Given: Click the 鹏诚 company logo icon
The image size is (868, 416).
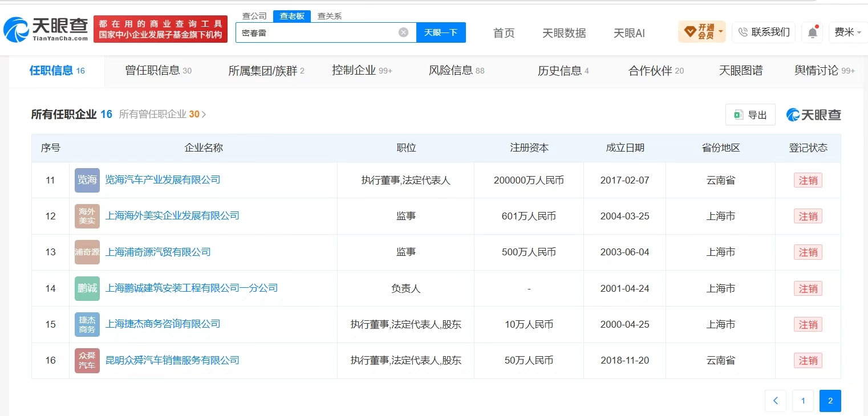Looking at the screenshot, I should tap(87, 288).
